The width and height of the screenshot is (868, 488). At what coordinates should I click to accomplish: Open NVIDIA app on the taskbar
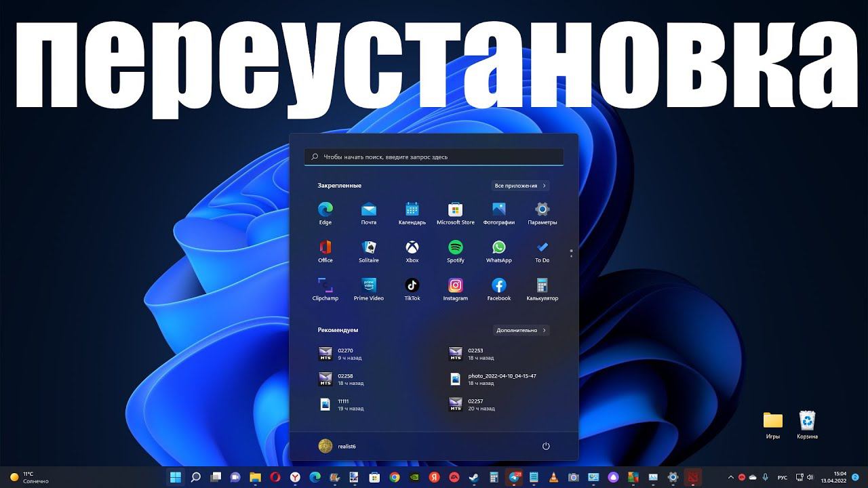click(x=414, y=477)
